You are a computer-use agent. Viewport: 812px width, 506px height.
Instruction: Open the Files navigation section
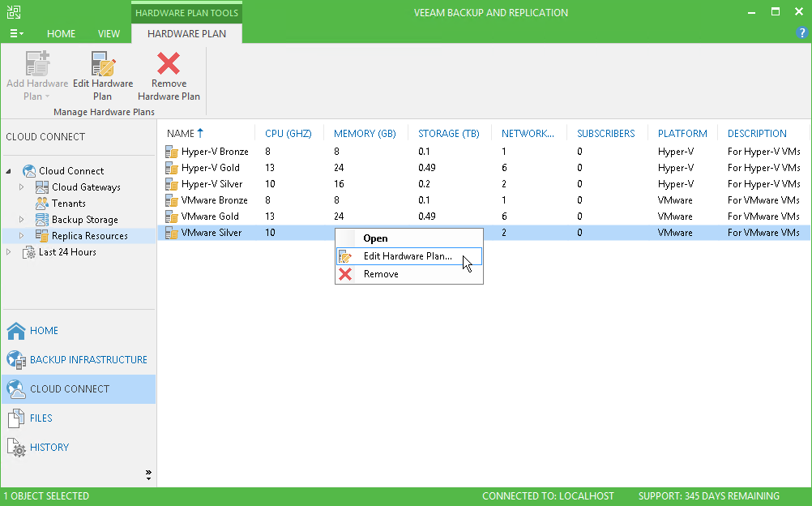(x=79, y=418)
